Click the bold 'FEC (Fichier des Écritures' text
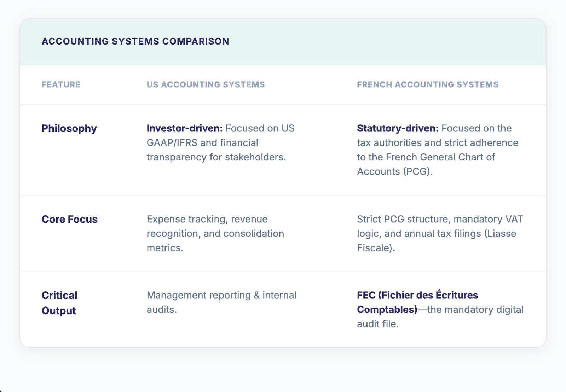The width and height of the screenshot is (566, 392). pyautogui.click(x=417, y=295)
